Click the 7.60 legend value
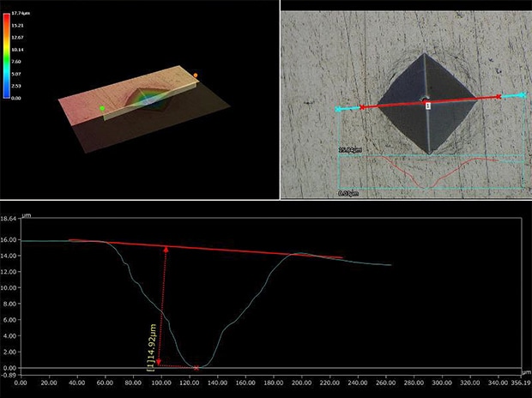Screen dimensions: 532x398 [16, 62]
